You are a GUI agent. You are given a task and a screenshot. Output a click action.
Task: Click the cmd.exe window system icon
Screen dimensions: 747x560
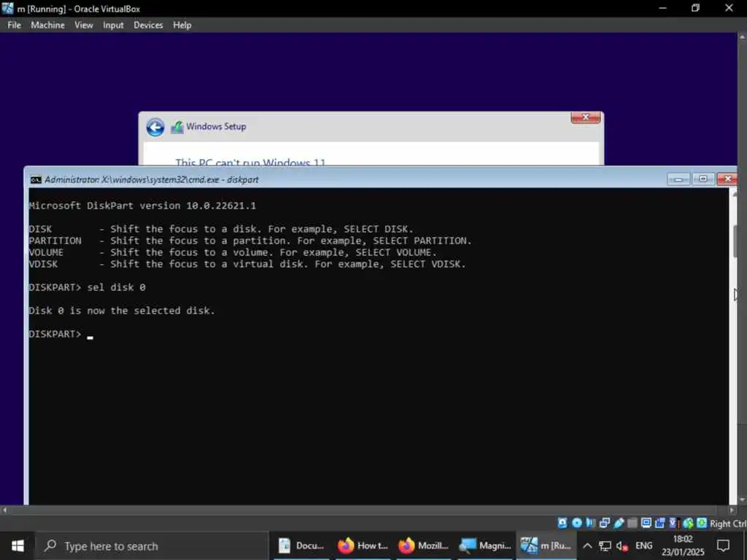pyautogui.click(x=36, y=179)
